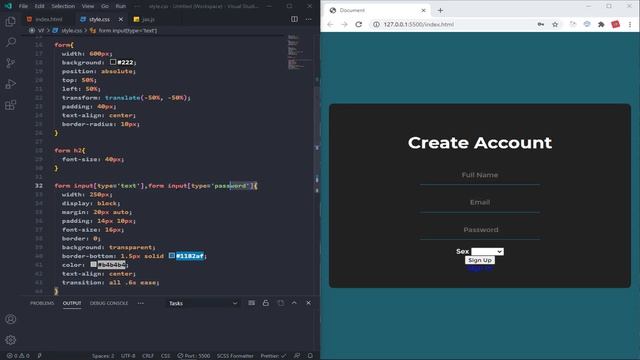Click the feedback icon in status bar

coord(297,356)
